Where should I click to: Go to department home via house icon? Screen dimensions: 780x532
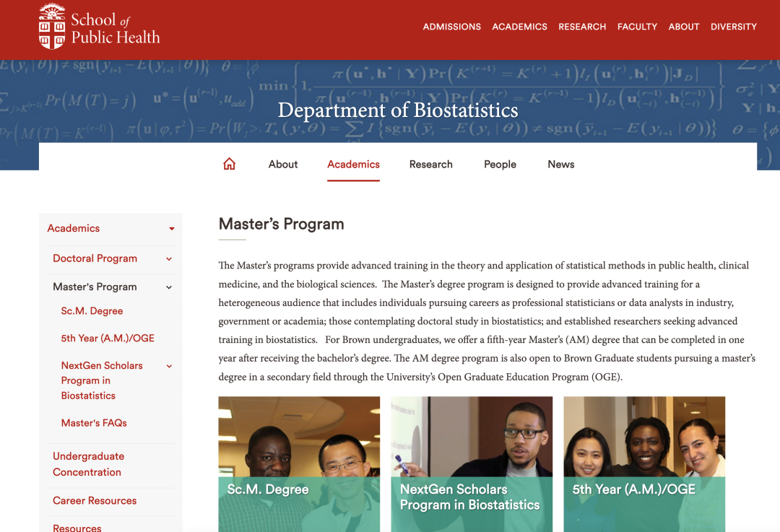pos(230,164)
